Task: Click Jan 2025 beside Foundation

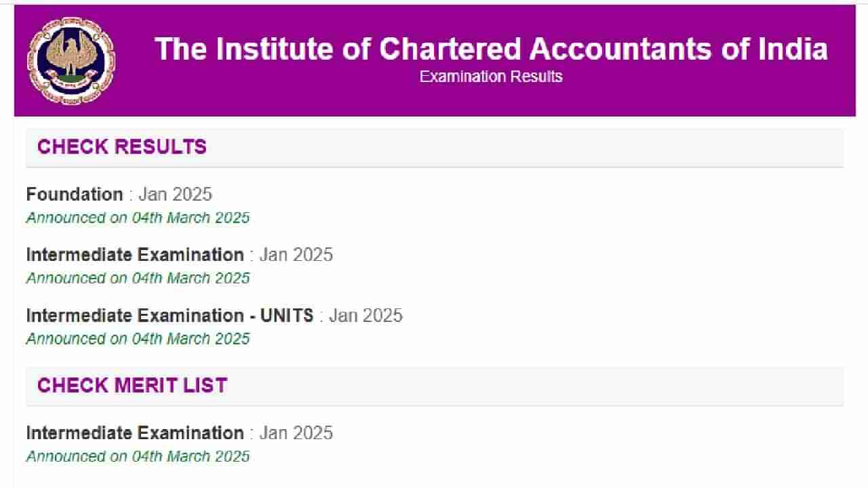Action: click(x=175, y=195)
